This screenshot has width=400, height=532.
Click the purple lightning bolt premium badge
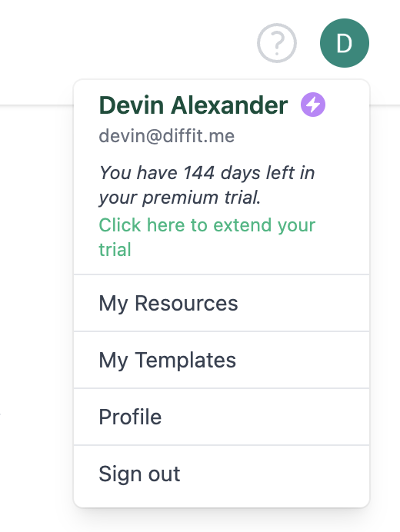click(313, 105)
